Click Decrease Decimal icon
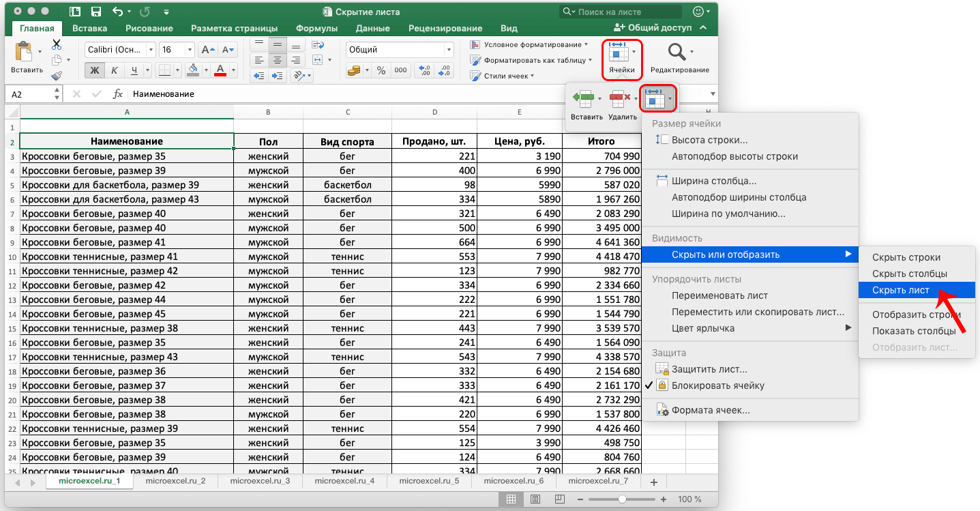 (x=445, y=70)
